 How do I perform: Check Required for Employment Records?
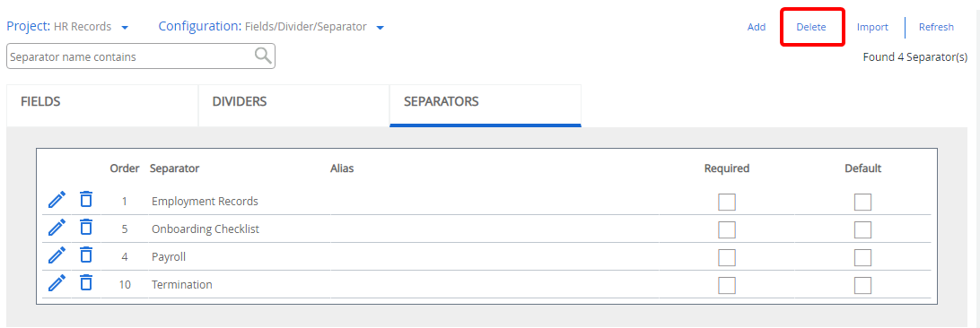point(727,202)
